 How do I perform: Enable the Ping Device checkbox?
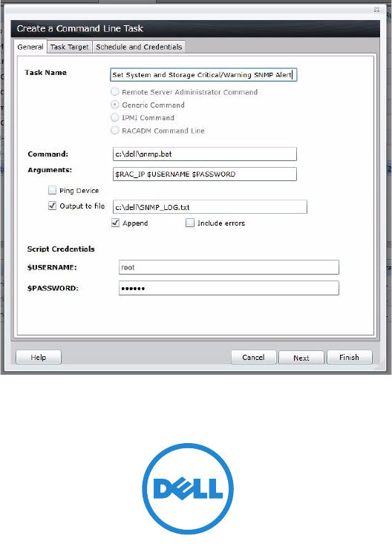coord(52,190)
